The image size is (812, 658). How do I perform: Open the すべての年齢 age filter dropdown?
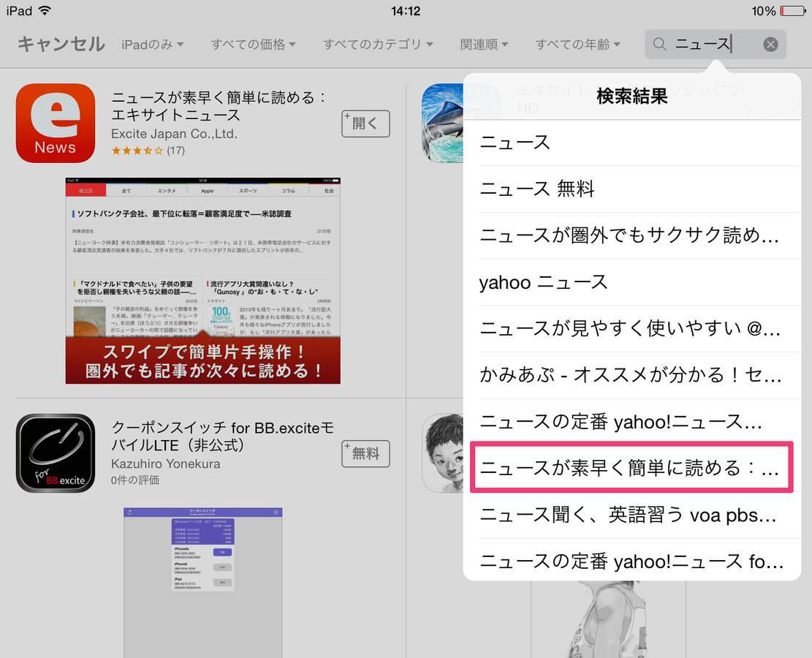578,45
